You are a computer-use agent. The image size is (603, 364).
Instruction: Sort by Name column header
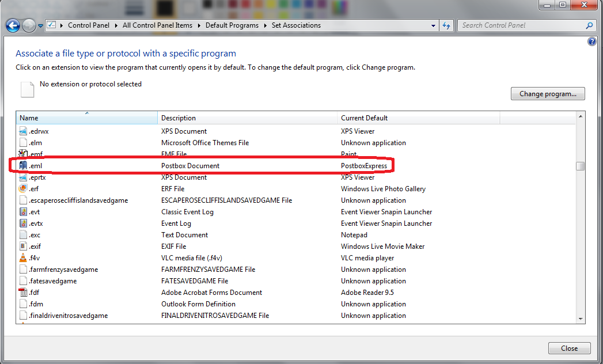click(86, 117)
